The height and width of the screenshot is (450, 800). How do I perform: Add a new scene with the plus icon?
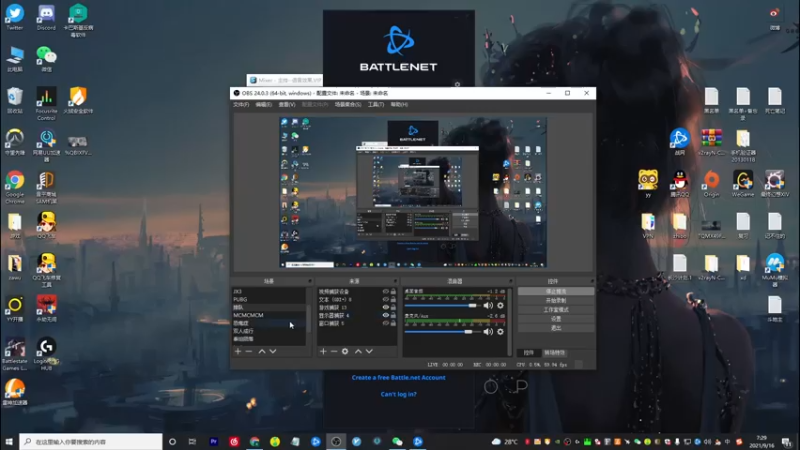tap(238, 351)
